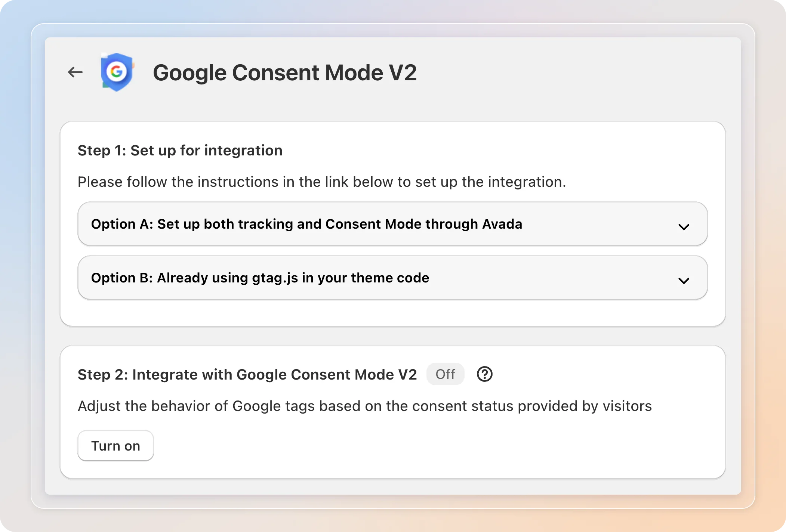Click the 'Step 1: Set up for integration' heading
The height and width of the screenshot is (532, 786).
(x=180, y=151)
